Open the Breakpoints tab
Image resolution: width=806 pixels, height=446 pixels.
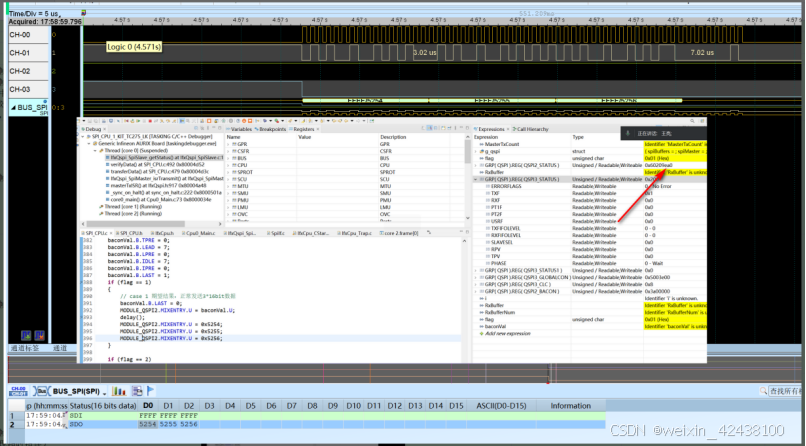tap(270, 129)
